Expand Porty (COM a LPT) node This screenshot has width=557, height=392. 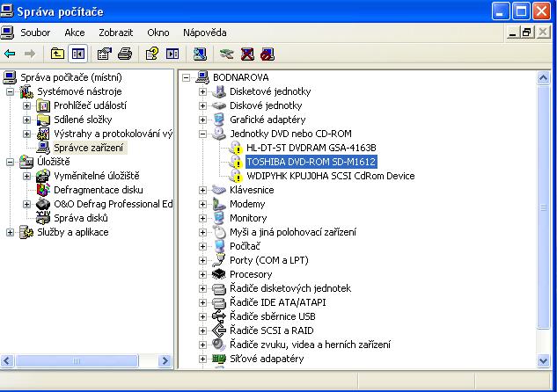(x=202, y=260)
